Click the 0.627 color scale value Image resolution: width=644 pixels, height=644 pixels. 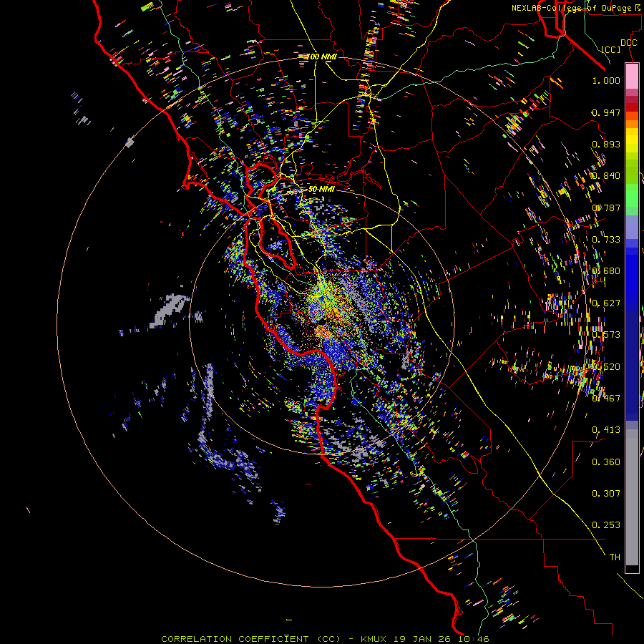[x=606, y=303]
